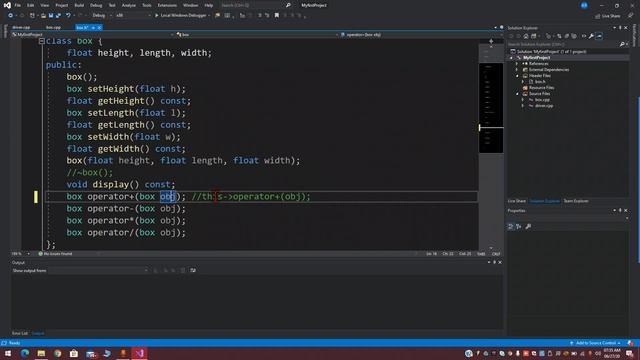Screen dimensions: 640x360
Task: Close the box.h tab
Action: 99,27
